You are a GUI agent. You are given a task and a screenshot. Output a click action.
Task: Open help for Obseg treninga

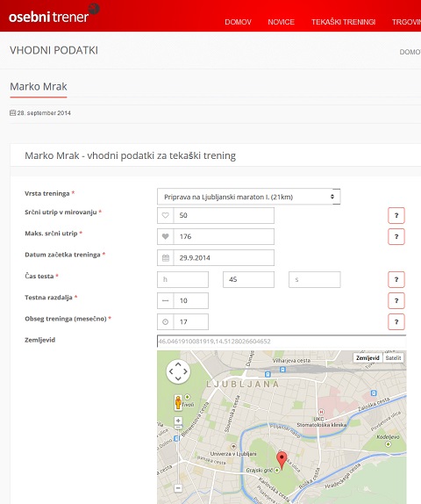(x=396, y=321)
